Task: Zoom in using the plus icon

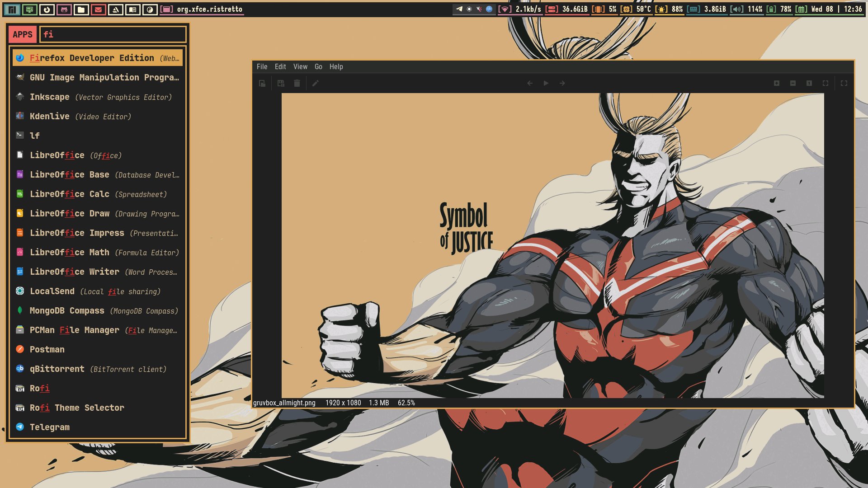Action: click(777, 83)
